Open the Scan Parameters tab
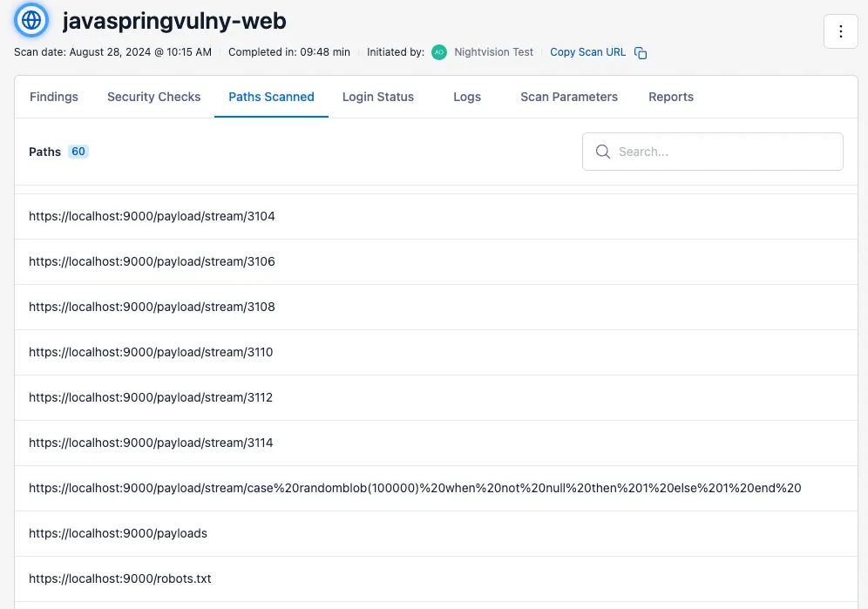 pyautogui.click(x=569, y=97)
